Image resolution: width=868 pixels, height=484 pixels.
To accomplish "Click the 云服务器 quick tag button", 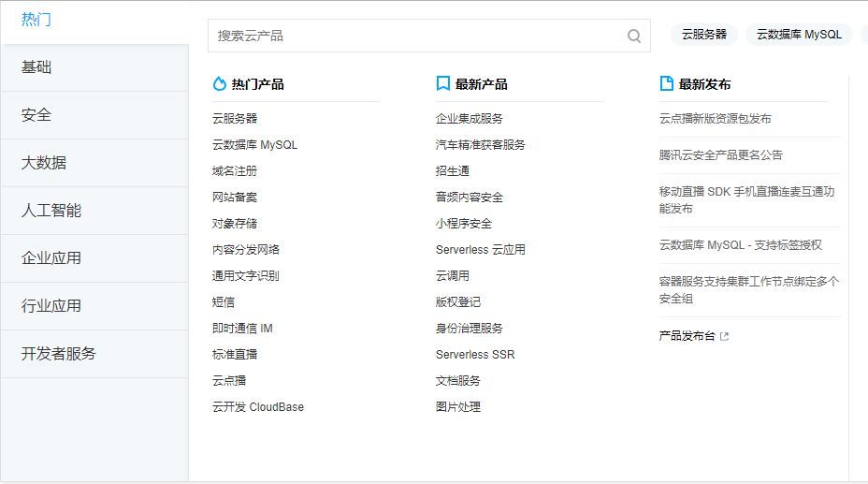I will pos(703,35).
